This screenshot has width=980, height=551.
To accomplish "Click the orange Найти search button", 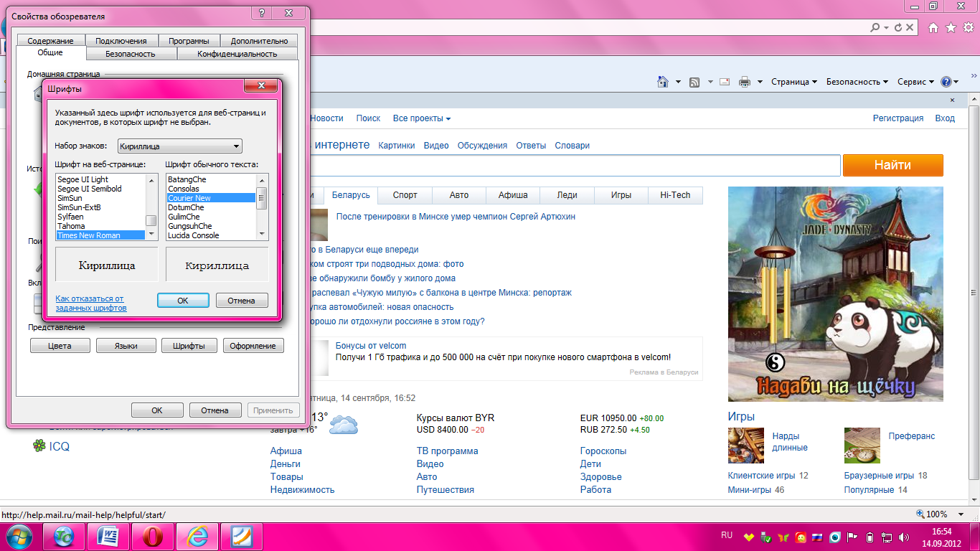I will click(x=892, y=165).
